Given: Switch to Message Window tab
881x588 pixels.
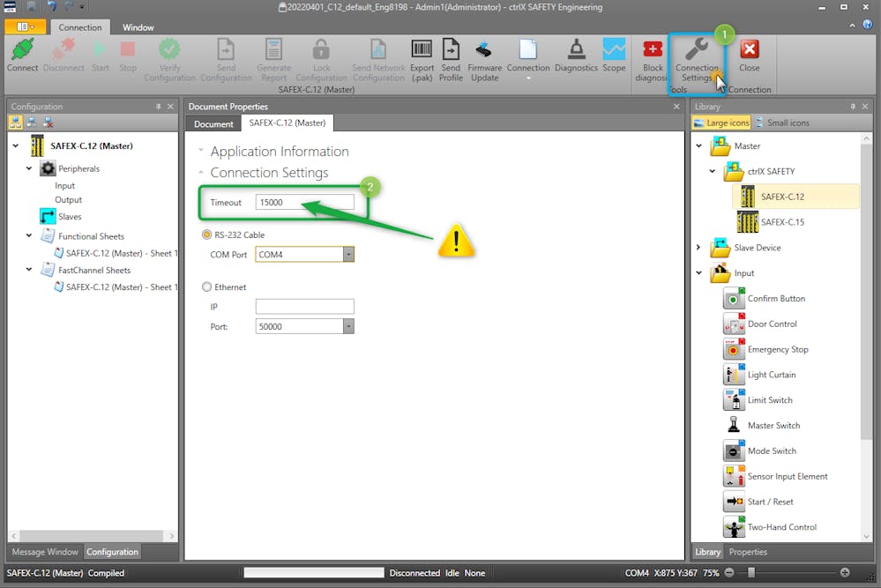Looking at the screenshot, I should pos(45,552).
